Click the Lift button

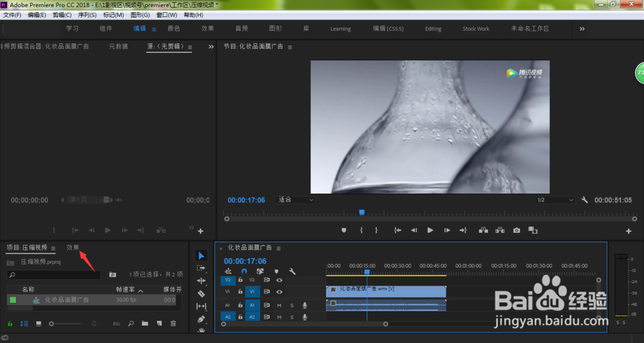[484, 230]
